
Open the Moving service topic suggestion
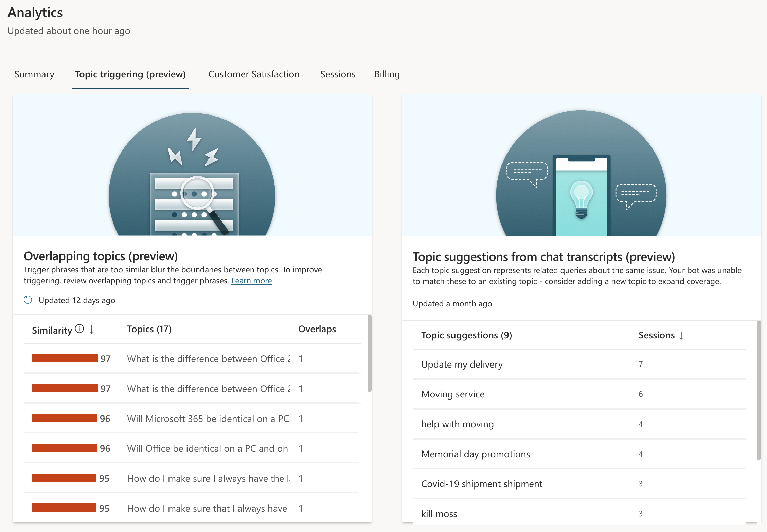453,394
